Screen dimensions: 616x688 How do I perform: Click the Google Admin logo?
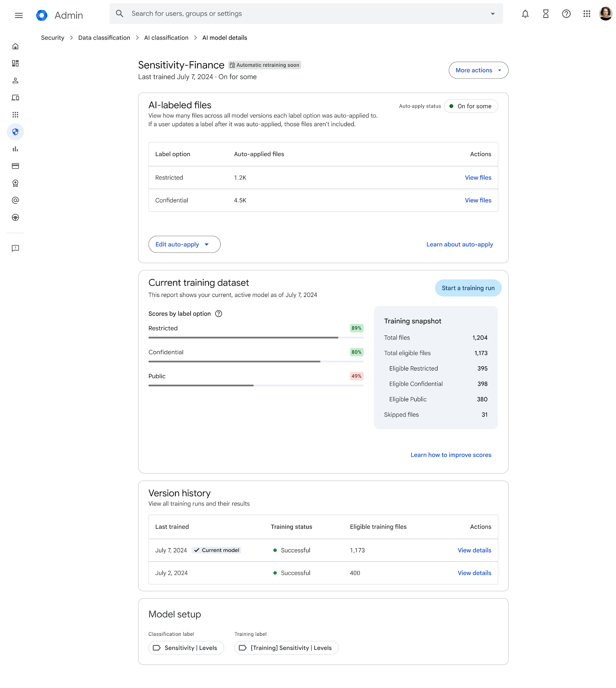click(x=42, y=15)
